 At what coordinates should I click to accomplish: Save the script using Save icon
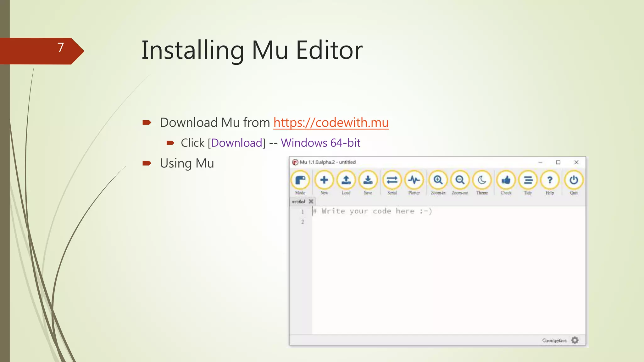coord(368,183)
